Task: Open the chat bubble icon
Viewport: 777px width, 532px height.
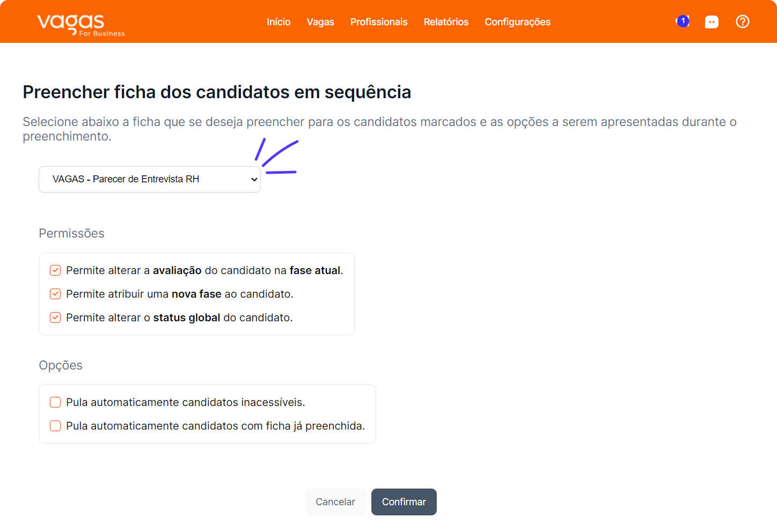Action: pyautogui.click(x=712, y=22)
